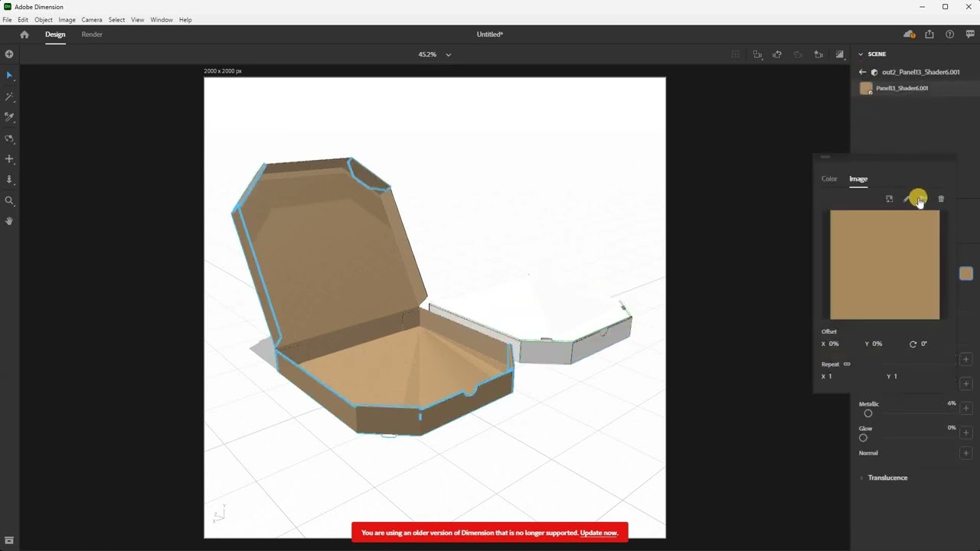980x551 pixels.
Task: Go to the Home screen icon
Action: pos(24,34)
